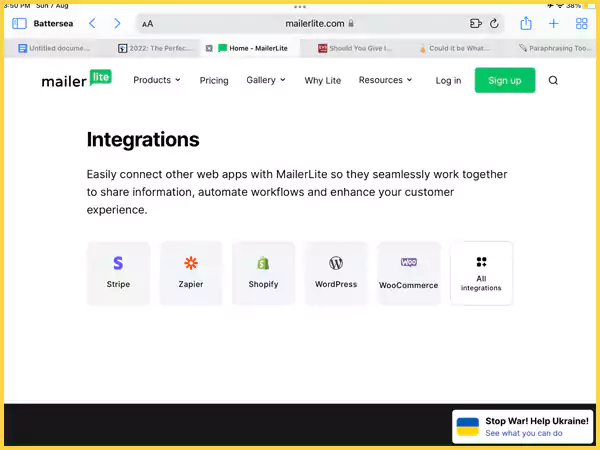Show tab overview grid icon
The image size is (600, 450).
pyautogui.click(x=581, y=23)
